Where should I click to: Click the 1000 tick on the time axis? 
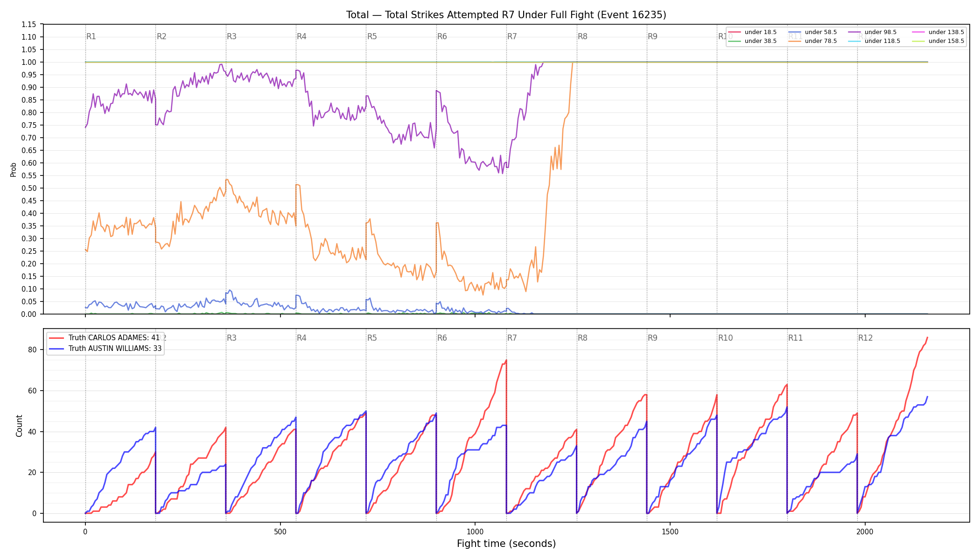click(x=475, y=532)
